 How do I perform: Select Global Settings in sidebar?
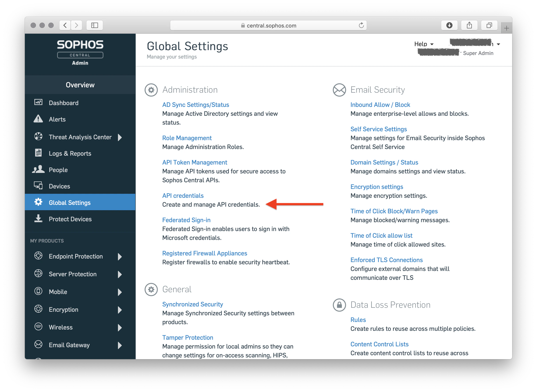coord(70,203)
